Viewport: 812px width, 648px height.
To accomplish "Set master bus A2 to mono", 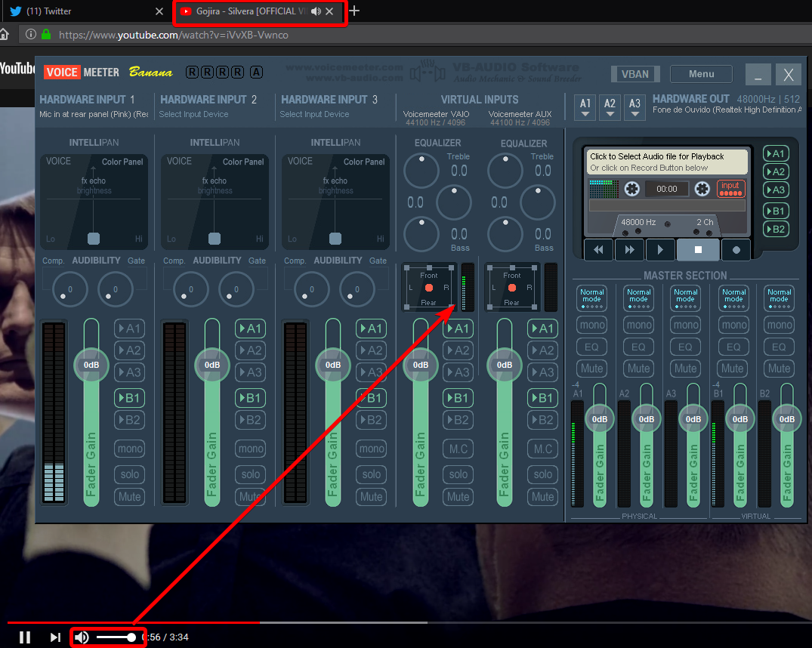I will [x=639, y=325].
